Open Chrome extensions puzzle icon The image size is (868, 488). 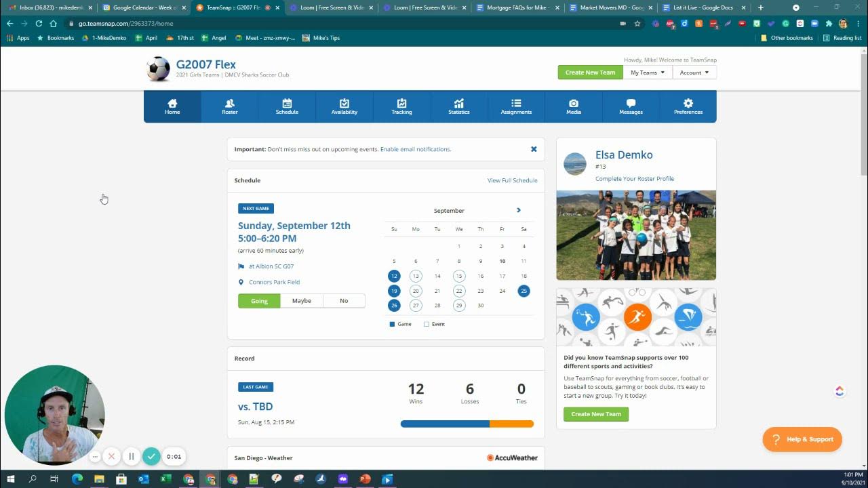pos(829,23)
